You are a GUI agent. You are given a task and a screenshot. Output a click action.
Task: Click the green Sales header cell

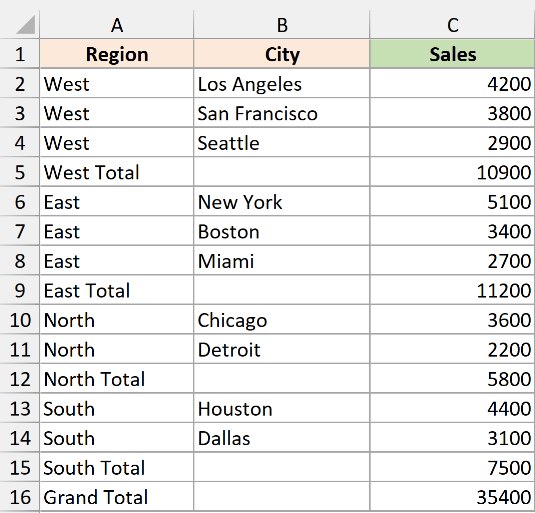(452, 54)
